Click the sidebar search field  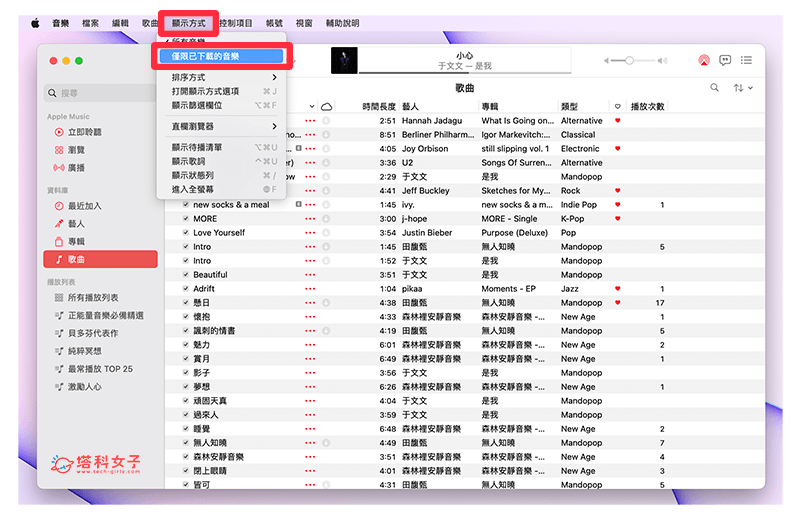(x=100, y=93)
